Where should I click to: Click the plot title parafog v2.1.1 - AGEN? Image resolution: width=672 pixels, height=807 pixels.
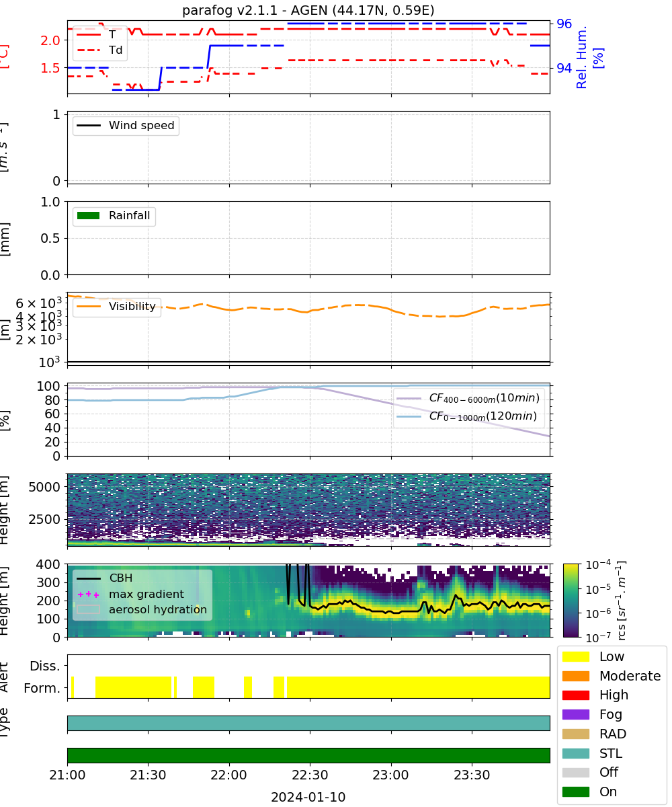(308, 10)
